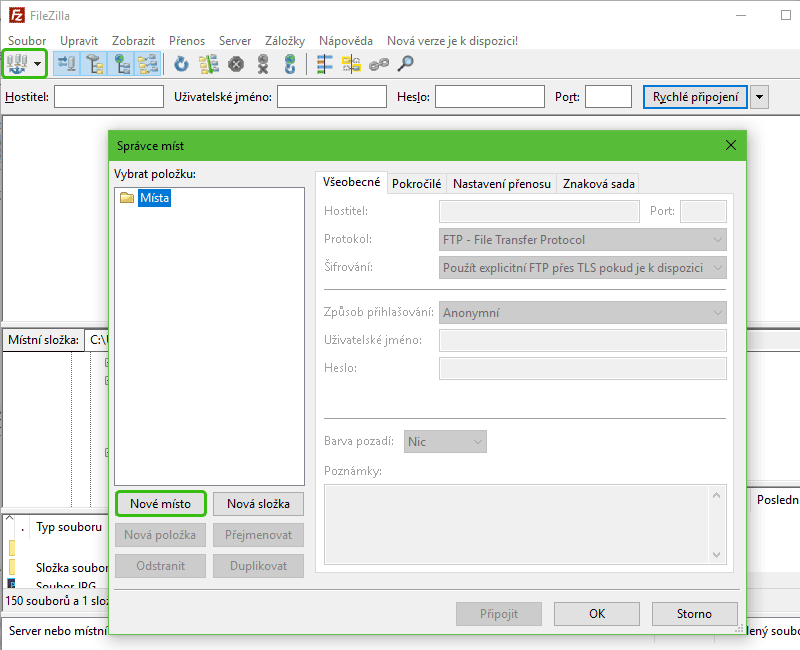The height and width of the screenshot is (650, 800).
Task: Open the Zobrazit menu
Action: (133, 41)
